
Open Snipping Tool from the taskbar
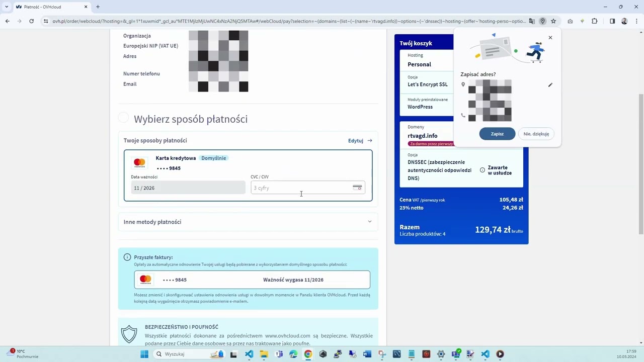coord(382,354)
